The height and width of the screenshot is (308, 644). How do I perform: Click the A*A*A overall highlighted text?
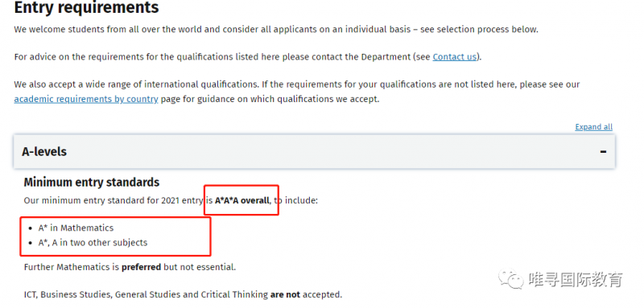[x=242, y=201]
